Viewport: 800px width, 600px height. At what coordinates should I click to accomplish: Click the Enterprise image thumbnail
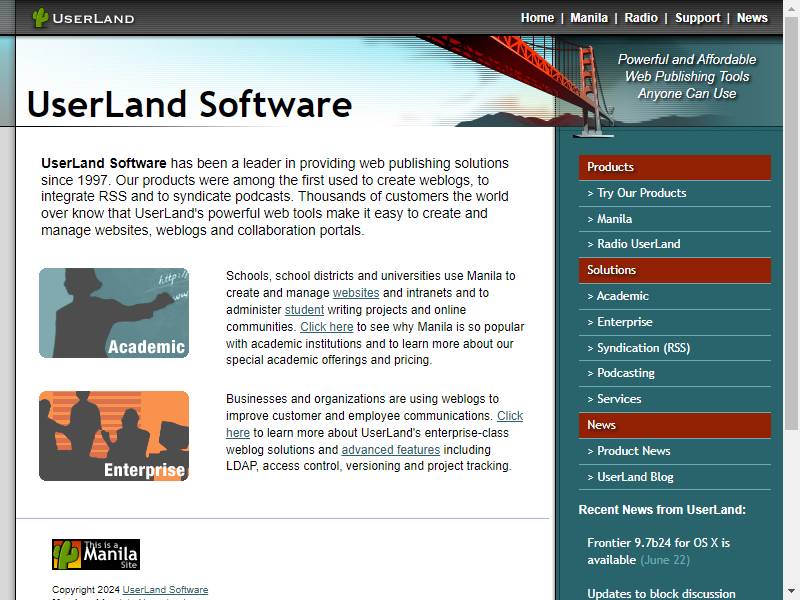click(114, 436)
